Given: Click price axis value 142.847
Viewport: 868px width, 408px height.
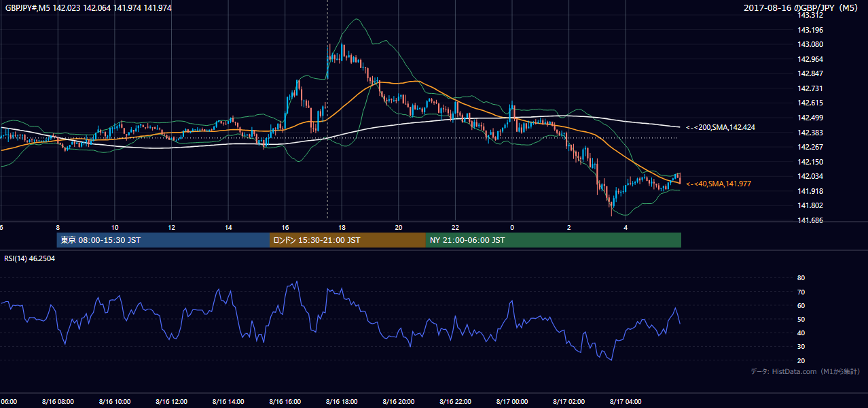Looking at the screenshot, I should click(810, 73).
